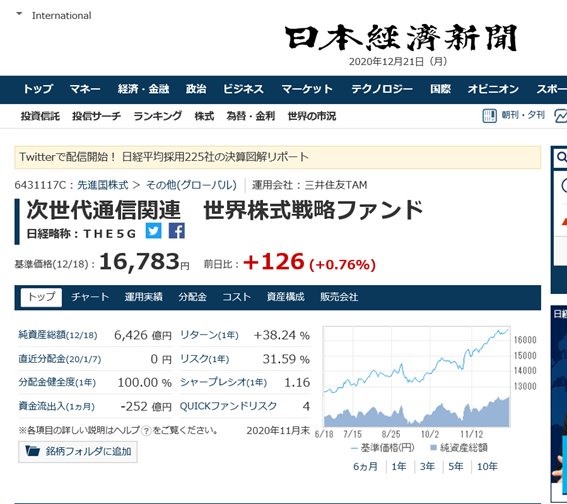Open the International edition link

point(61,16)
